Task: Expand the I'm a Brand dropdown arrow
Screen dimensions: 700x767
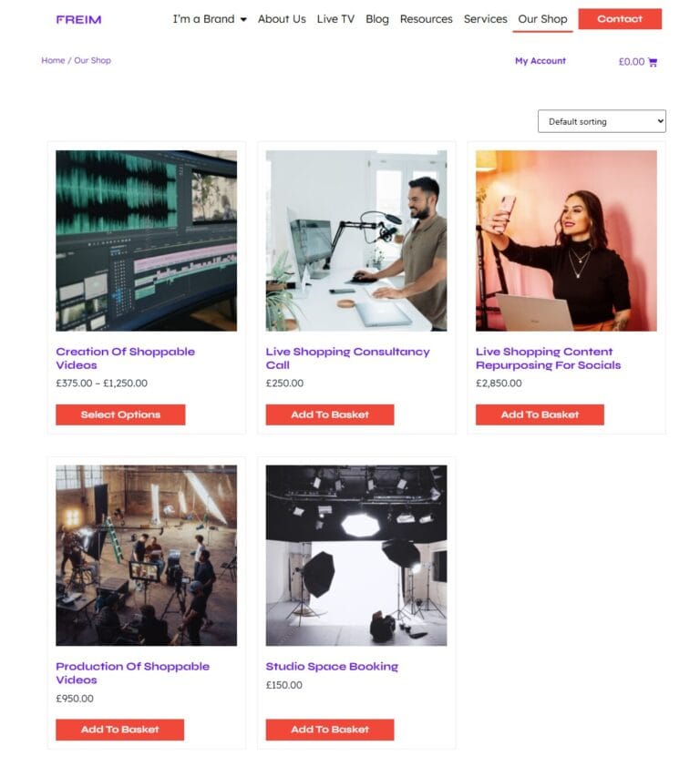Action: (x=243, y=19)
